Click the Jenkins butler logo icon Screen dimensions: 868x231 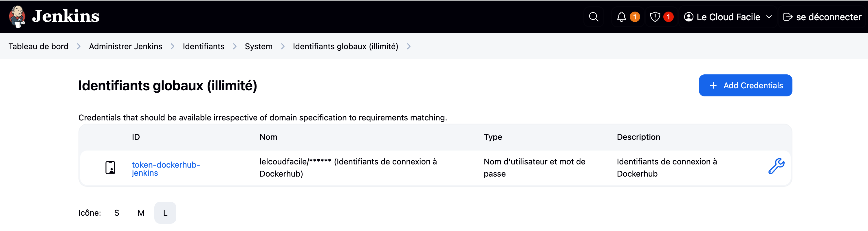tap(17, 16)
